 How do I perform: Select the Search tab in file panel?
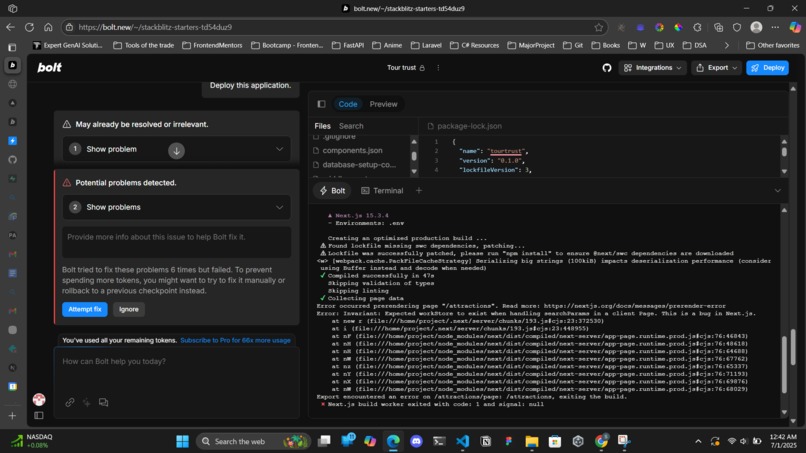point(351,126)
